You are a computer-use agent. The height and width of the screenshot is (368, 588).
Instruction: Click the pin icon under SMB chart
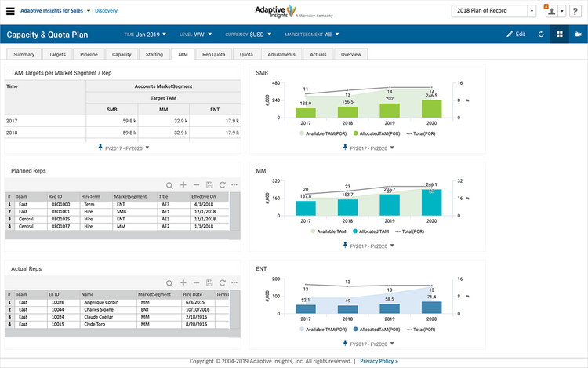[345, 148]
